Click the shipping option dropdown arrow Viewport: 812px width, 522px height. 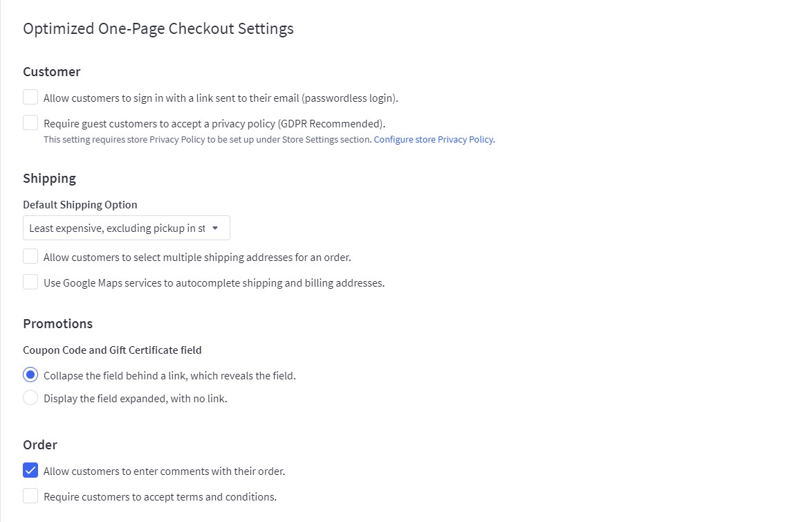pyautogui.click(x=215, y=228)
